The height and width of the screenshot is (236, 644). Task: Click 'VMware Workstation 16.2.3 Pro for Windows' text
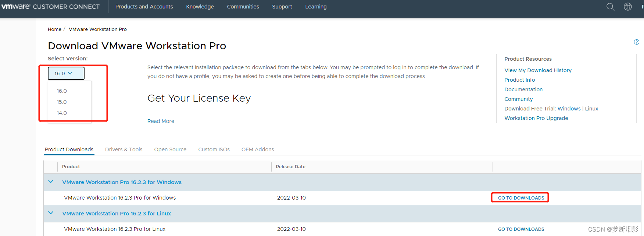click(x=120, y=198)
